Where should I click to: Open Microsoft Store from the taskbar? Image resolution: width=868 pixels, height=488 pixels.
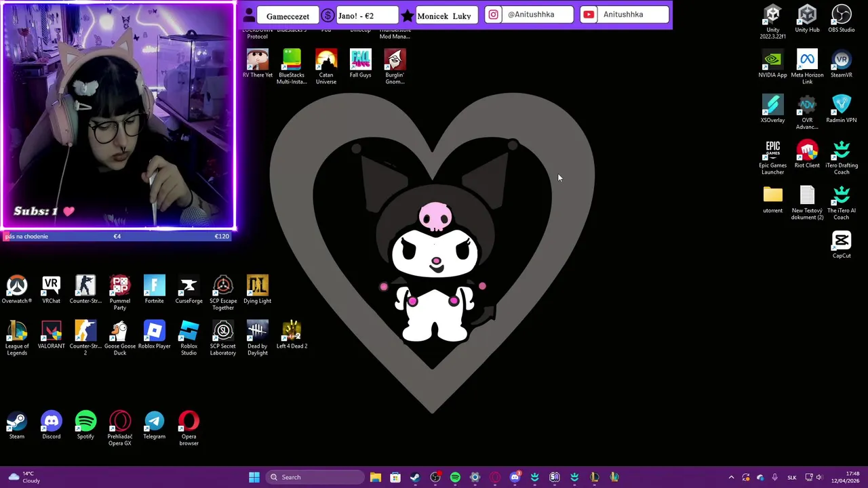(x=395, y=477)
